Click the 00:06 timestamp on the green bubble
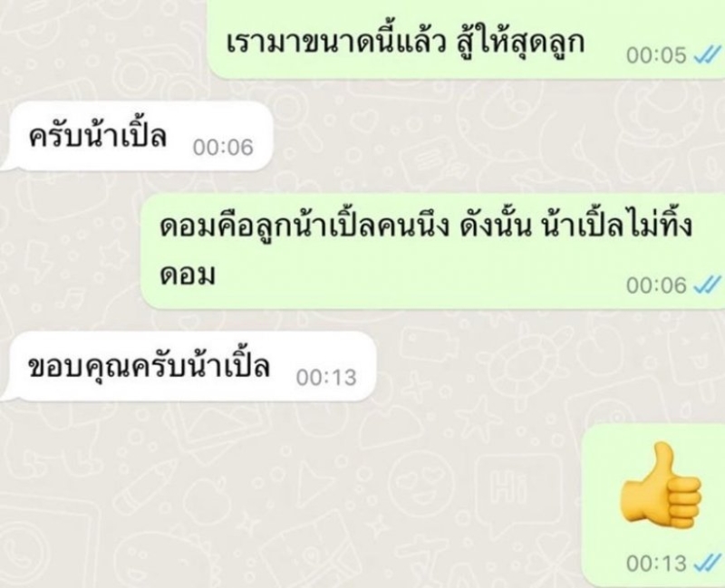725x588 pixels. pyautogui.click(x=656, y=285)
